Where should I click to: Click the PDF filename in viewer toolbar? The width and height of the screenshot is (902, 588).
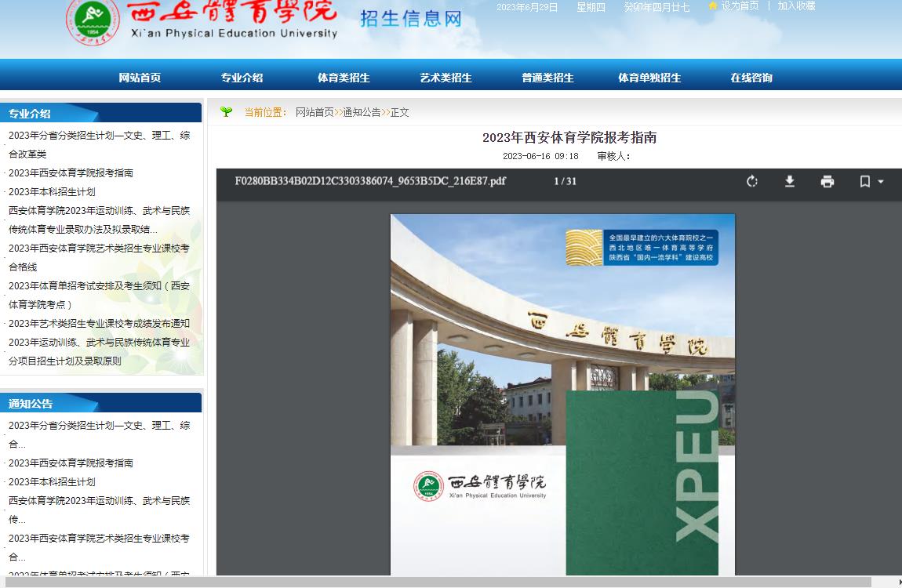click(x=370, y=181)
